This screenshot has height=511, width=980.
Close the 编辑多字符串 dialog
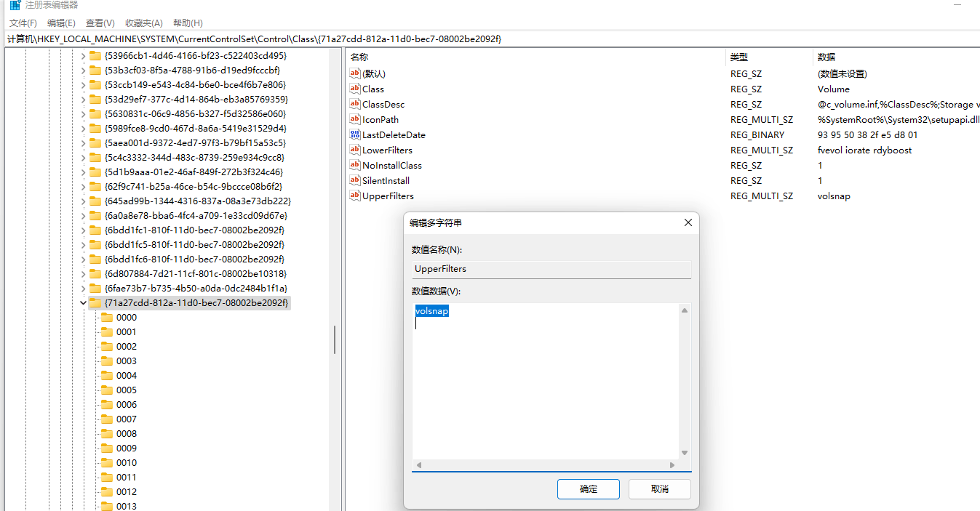click(688, 222)
